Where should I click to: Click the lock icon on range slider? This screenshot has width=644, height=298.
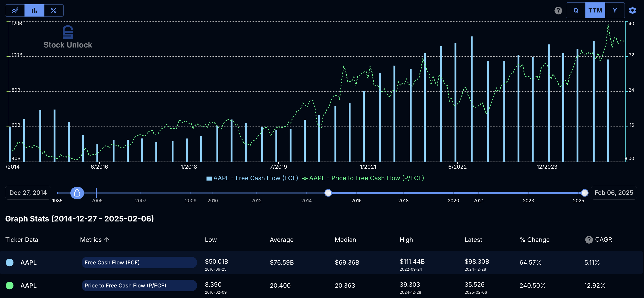pyautogui.click(x=77, y=193)
